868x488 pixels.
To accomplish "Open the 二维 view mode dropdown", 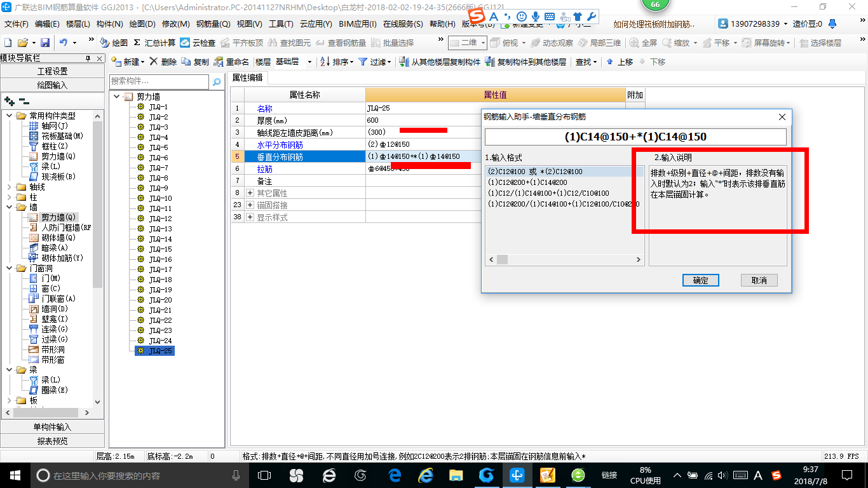I will (468, 43).
